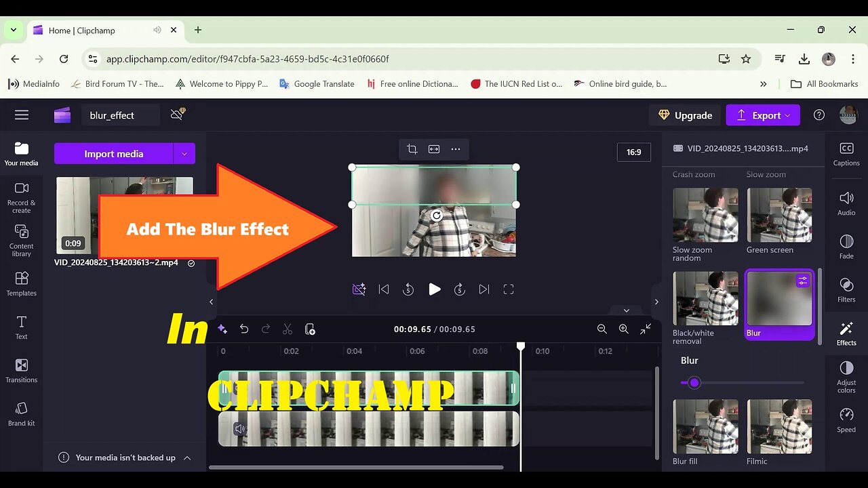Click the Upgrade button
Screen dimensions: 868x488
[684, 115]
